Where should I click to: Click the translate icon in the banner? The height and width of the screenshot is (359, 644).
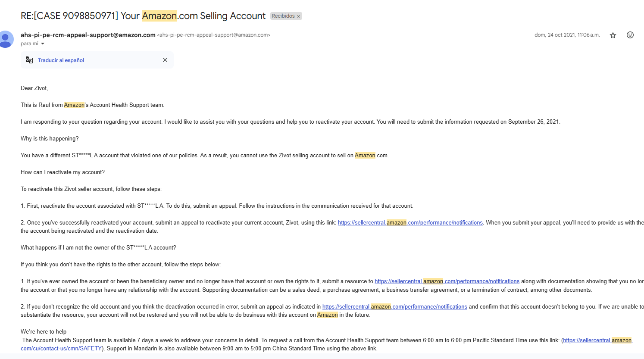click(29, 60)
